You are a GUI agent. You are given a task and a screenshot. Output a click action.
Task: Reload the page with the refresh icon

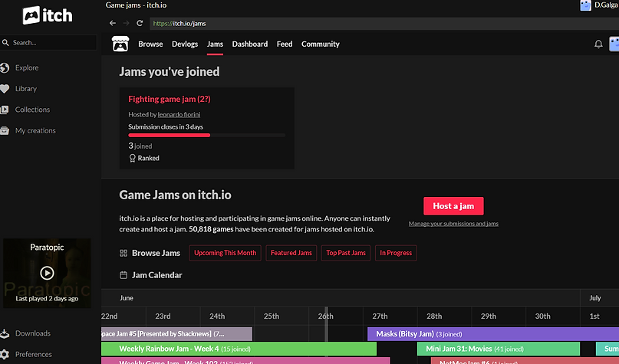140,23
